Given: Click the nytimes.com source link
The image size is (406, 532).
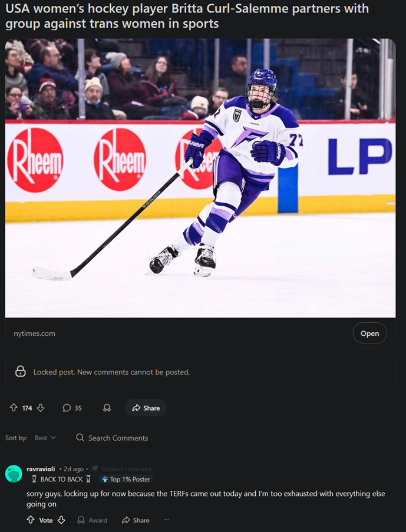Looking at the screenshot, I should pyautogui.click(x=34, y=333).
